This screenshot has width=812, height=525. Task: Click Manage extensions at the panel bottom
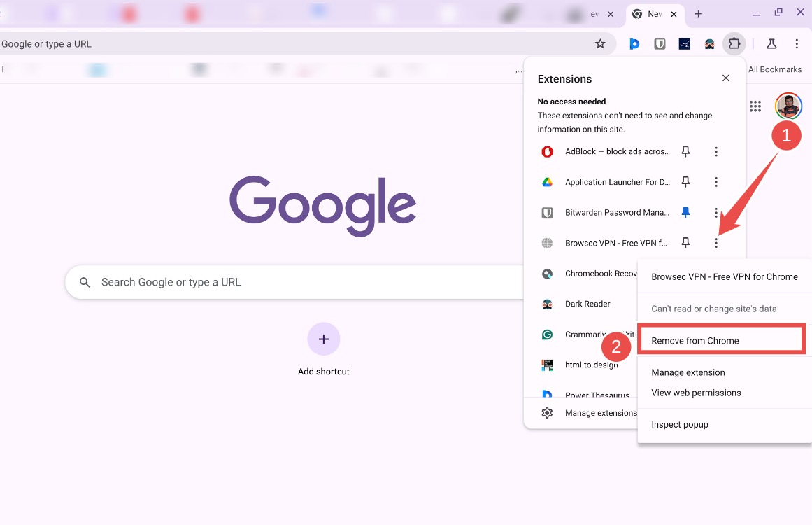[x=601, y=413]
